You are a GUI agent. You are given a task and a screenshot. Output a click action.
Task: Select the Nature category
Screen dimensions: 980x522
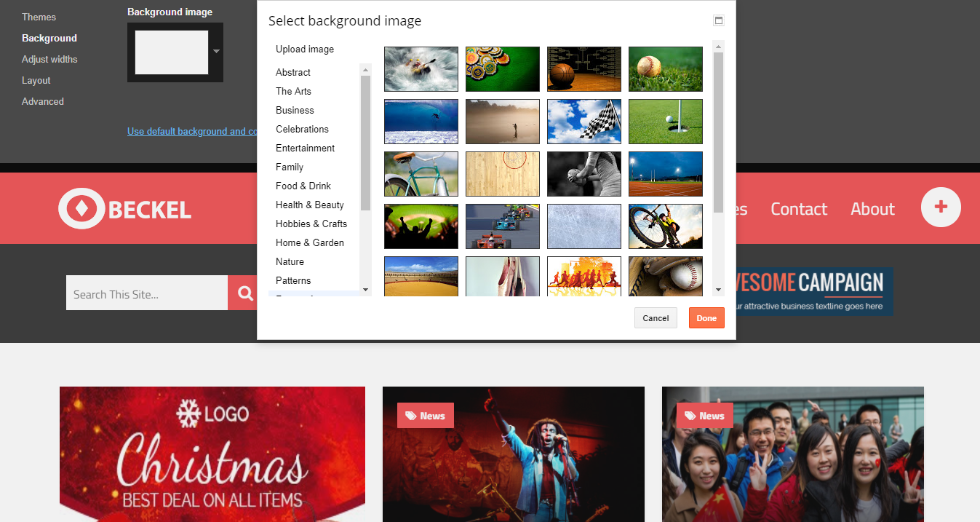290,261
